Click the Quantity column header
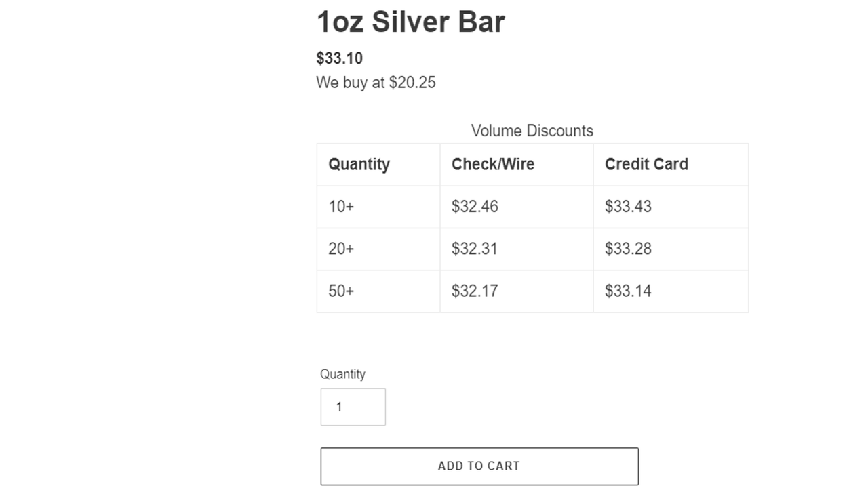 (x=359, y=164)
